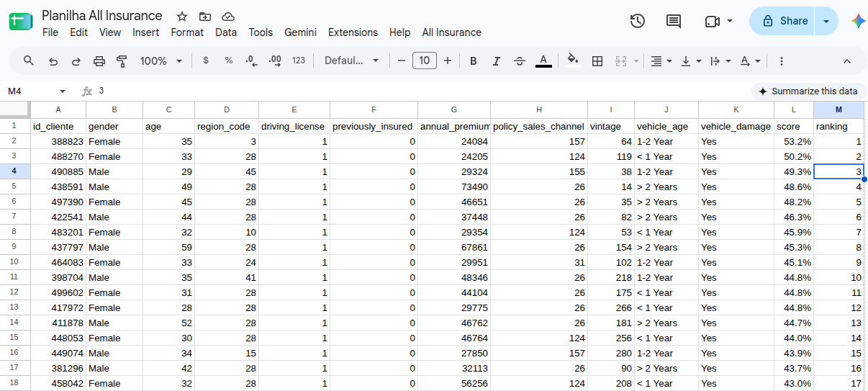
Task: Open zoom level 100% dropdown
Action: (x=161, y=61)
